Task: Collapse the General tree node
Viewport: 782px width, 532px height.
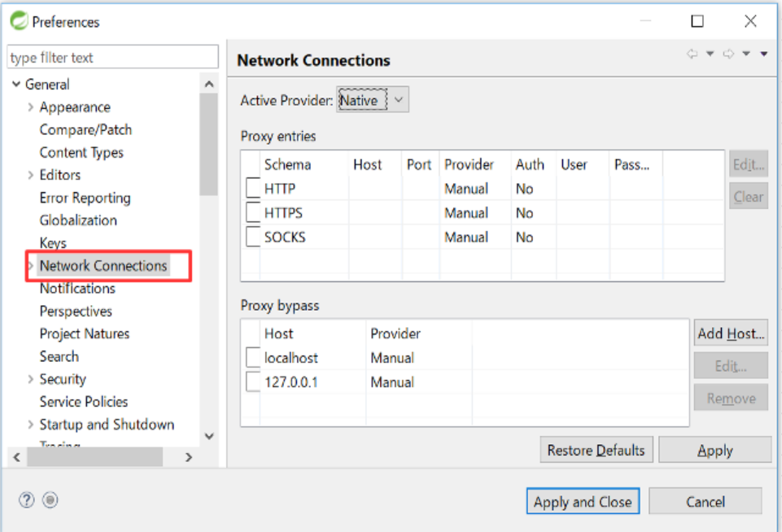Action: [x=16, y=85]
